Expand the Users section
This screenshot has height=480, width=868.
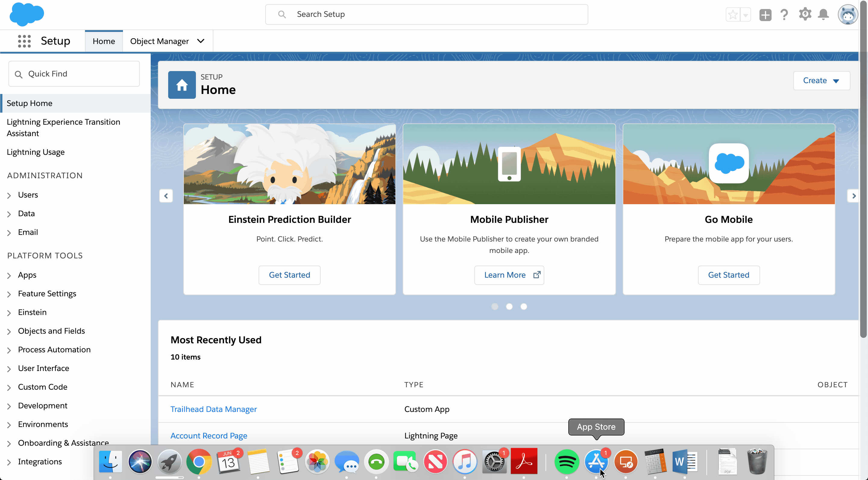[9, 195]
